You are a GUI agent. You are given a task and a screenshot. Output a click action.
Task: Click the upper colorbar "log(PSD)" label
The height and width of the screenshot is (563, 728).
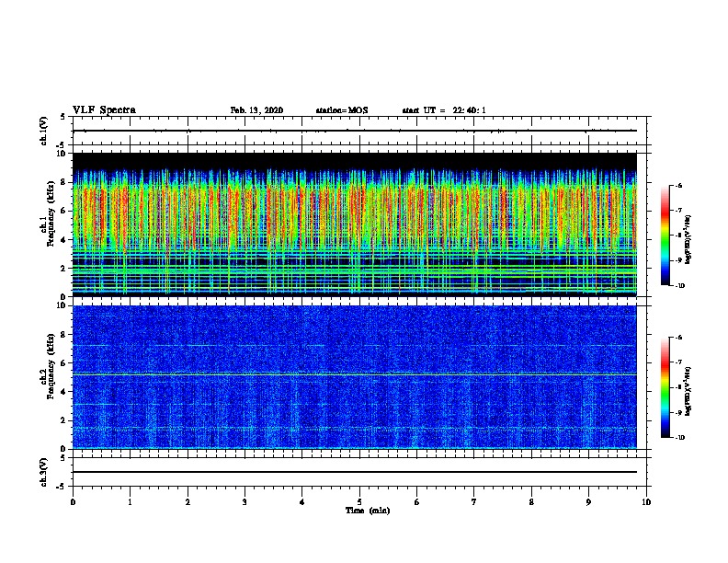688,240
